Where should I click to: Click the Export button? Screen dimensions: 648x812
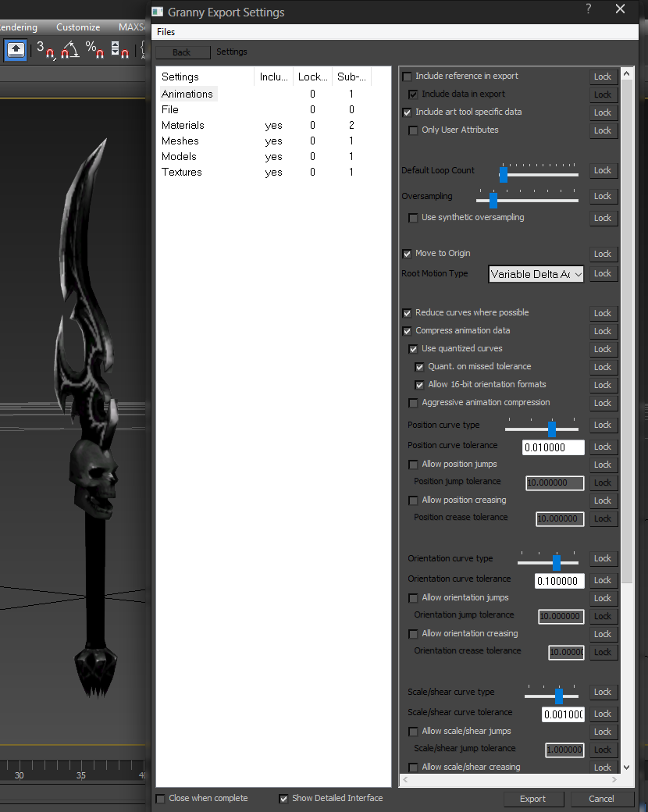point(533,799)
